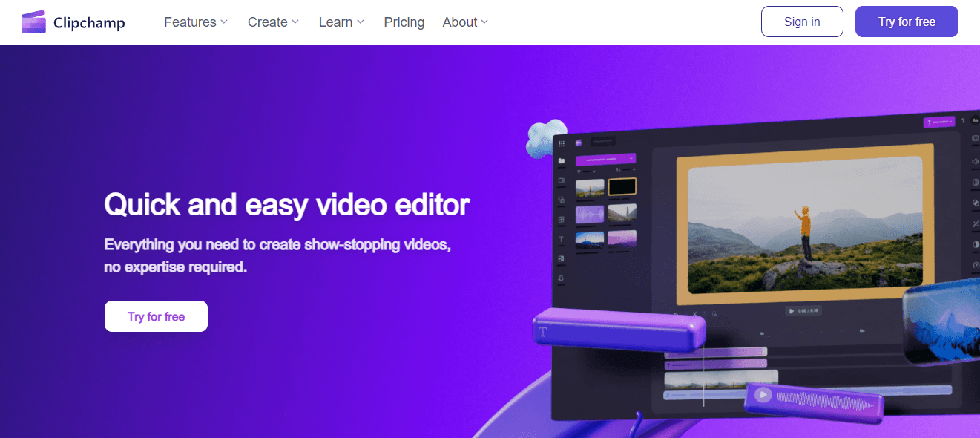Open the Create dropdown menu
The height and width of the screenshot is (438, 980).
[x=272, y=22]
